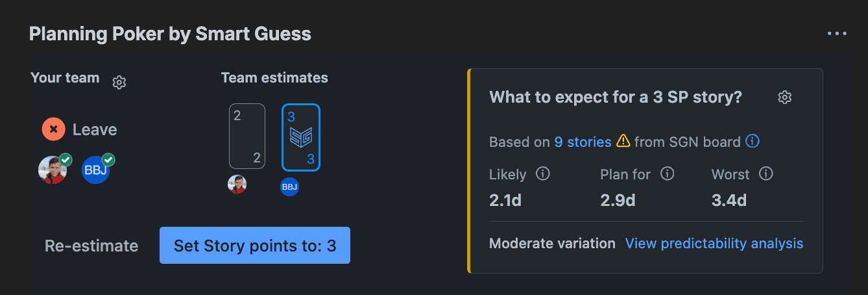Click info icon next to SGN board

(x=753, y=141)
